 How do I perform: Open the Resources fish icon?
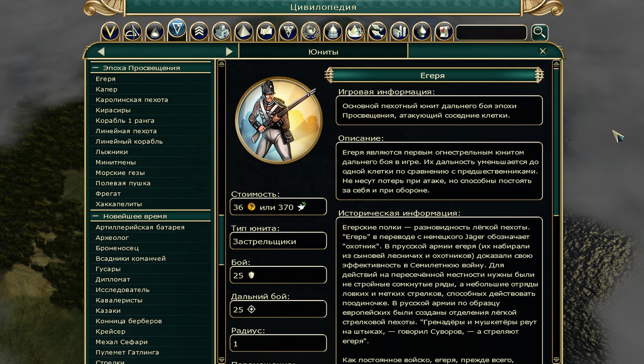point(377,32)
